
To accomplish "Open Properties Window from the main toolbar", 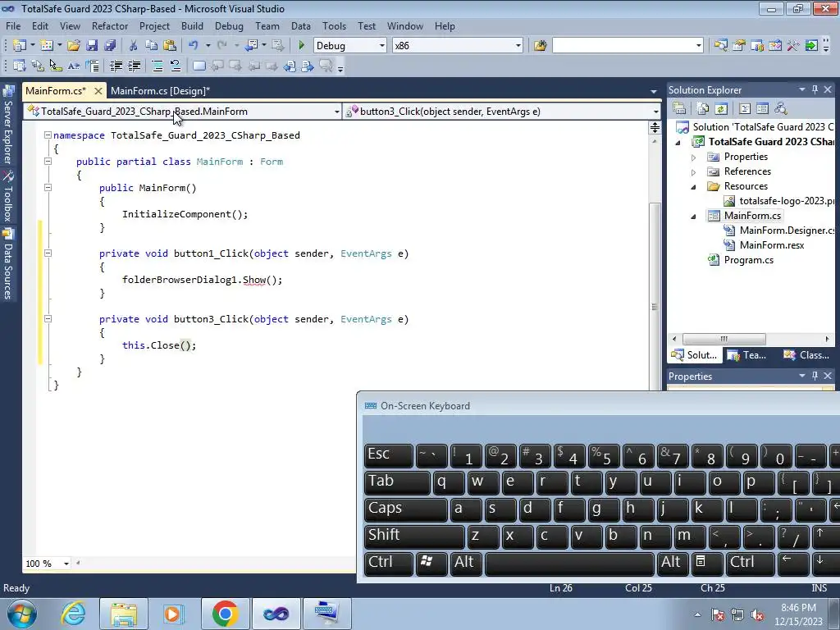I will [x=739, y=46].
